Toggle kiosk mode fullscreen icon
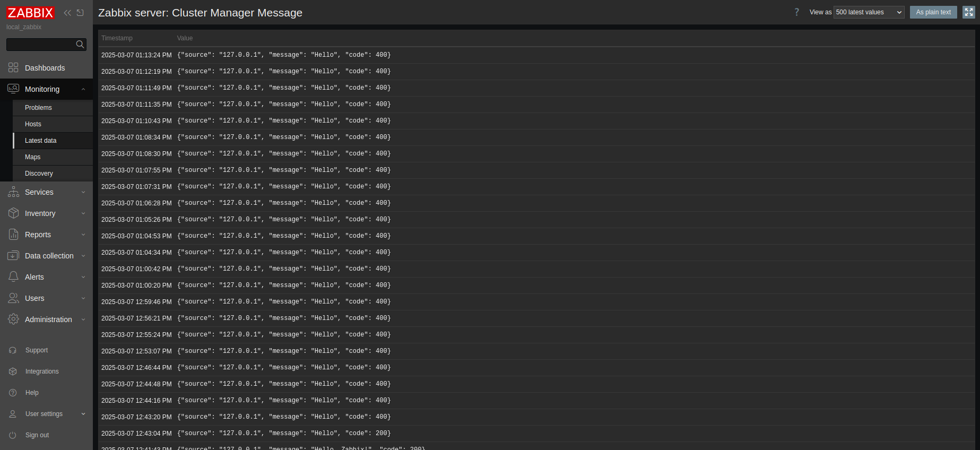980x450 pixels. pyautogui.click(x=969, y=12)
